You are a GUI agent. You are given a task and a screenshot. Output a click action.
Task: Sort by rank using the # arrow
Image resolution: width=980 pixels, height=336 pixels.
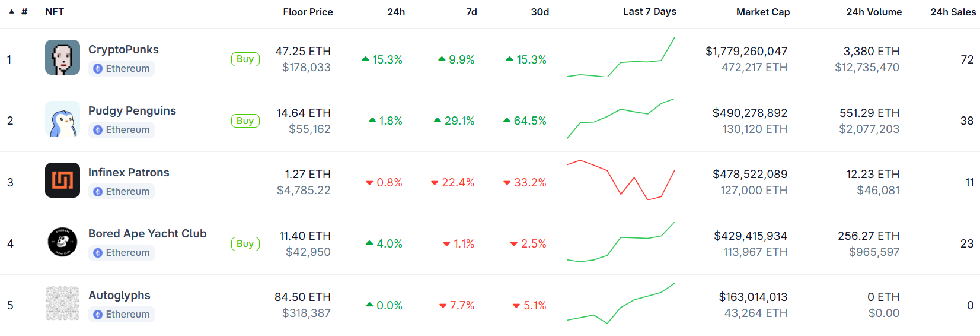pos(11,12)
